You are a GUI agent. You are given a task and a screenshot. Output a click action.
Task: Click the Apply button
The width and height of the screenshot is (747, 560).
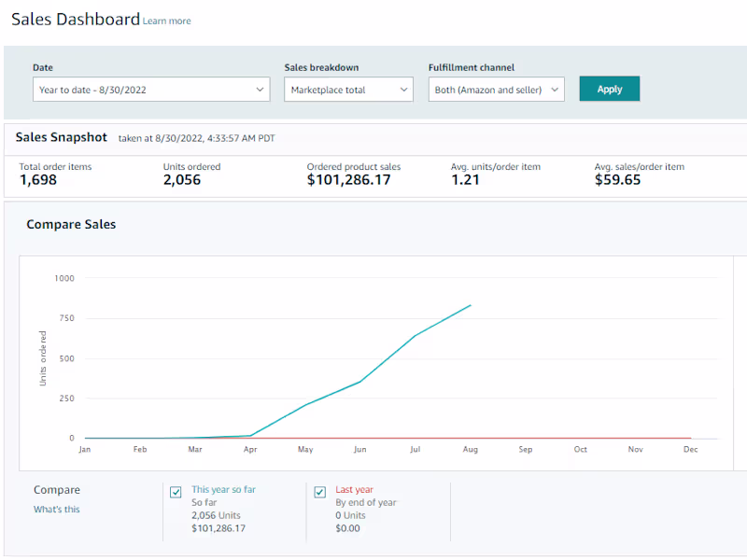tap(609, 90)
